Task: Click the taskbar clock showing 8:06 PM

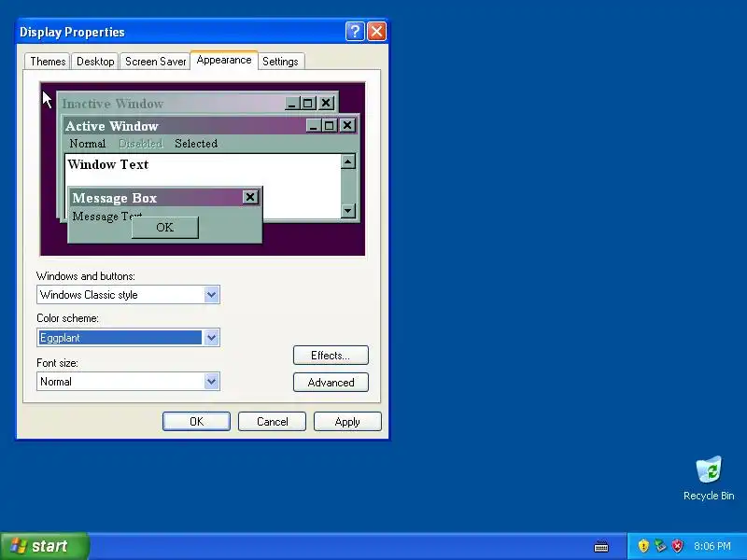Action: 712,546
